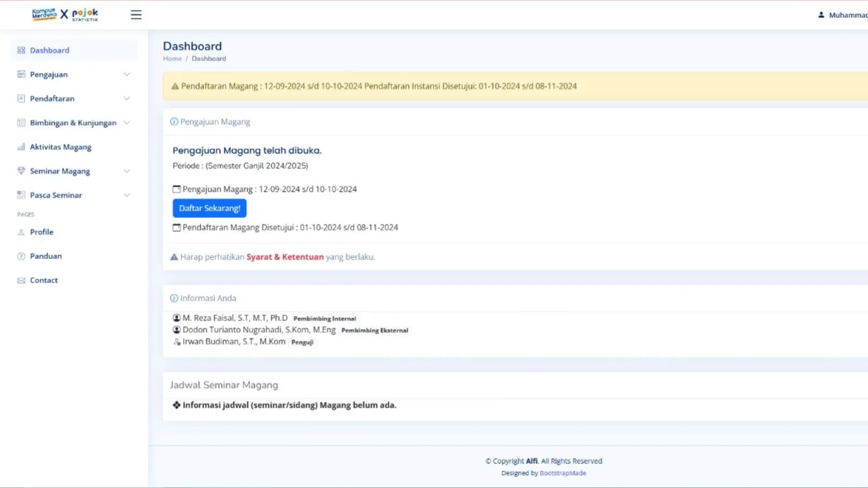The image size is (868, 488).
Task: Click the info icon beside Pengajuan Magang
Action: coord(174,122)
